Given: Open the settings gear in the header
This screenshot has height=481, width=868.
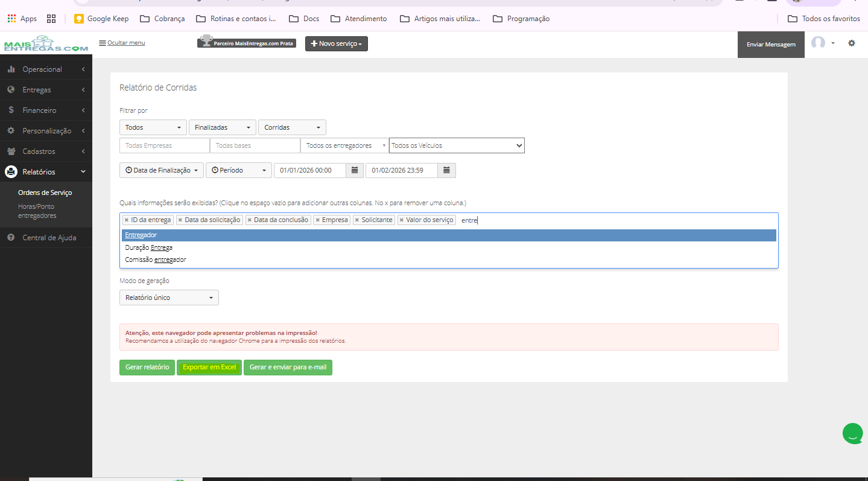Looking at the screenshot, I should [852, 43].
